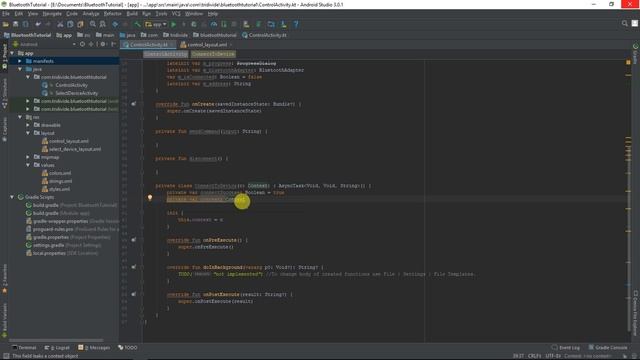640x360 pixels.
Task: Open the SDK Manager toolbar icon
Action: 283,24
